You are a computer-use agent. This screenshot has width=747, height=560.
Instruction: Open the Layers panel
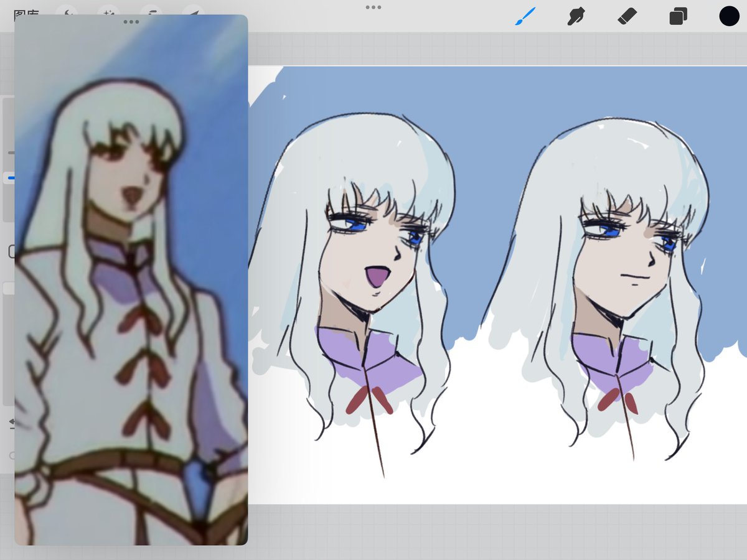678,16
